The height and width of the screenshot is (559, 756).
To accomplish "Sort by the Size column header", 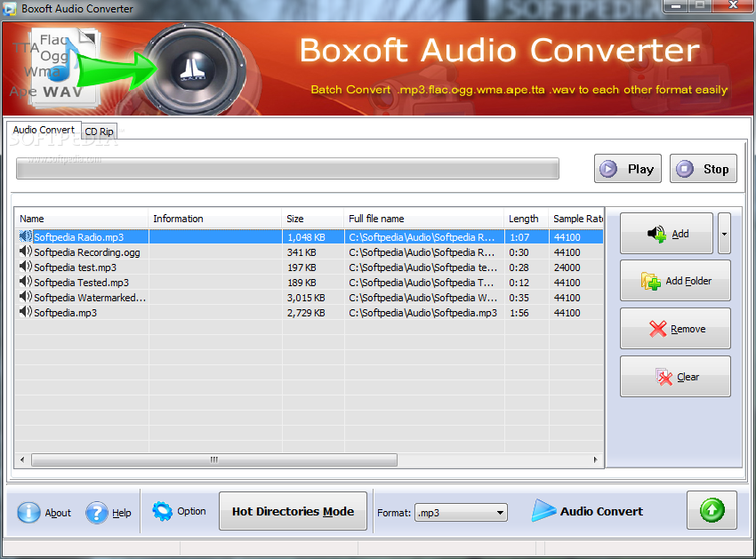I will (313, 219).
